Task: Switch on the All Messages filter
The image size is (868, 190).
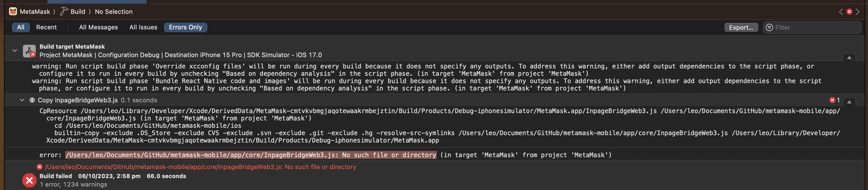Action: (98, 27)
